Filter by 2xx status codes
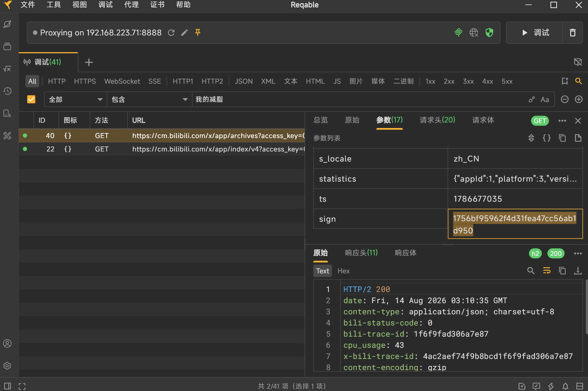This screenshot has height=391, width=588. tap(449, 81)
